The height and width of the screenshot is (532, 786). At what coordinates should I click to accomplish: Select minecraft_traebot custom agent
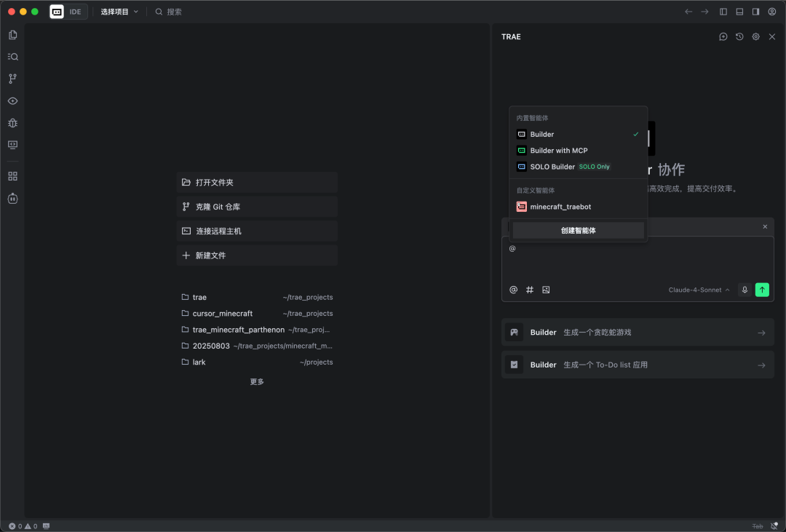(578, 207)
